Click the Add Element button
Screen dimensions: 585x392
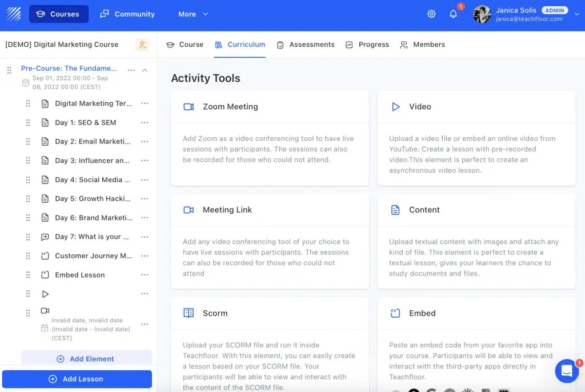point(87,359)
